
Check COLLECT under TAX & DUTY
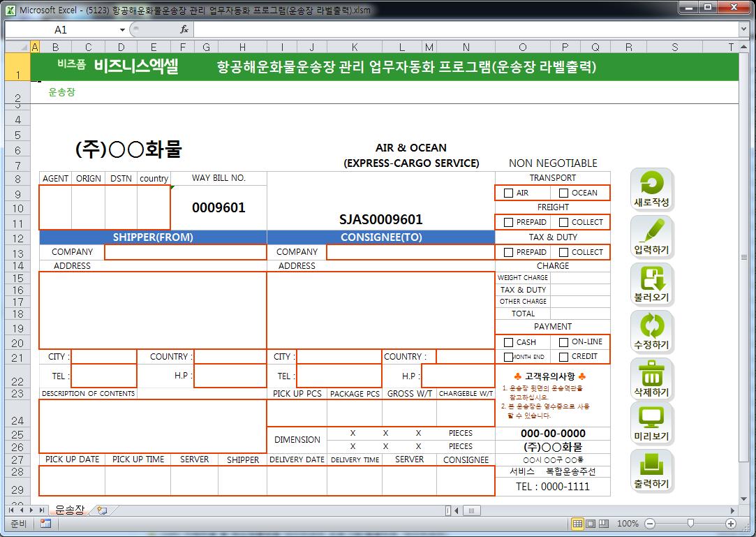pyautogui.click(x=563, y=252)
